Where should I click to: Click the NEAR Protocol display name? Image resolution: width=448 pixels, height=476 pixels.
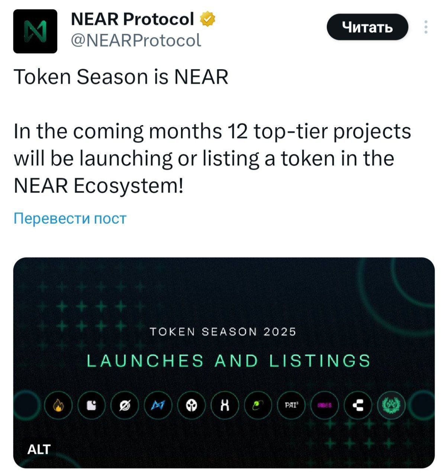132,19
